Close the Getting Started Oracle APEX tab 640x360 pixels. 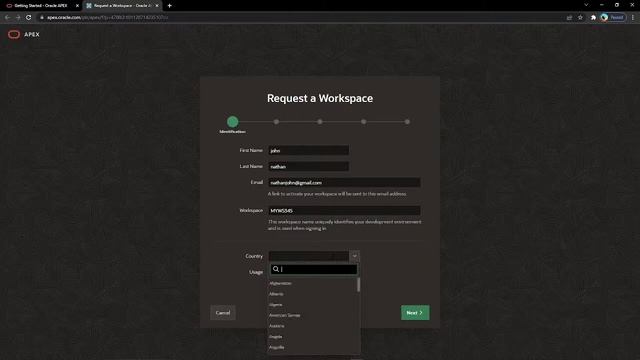77,6
